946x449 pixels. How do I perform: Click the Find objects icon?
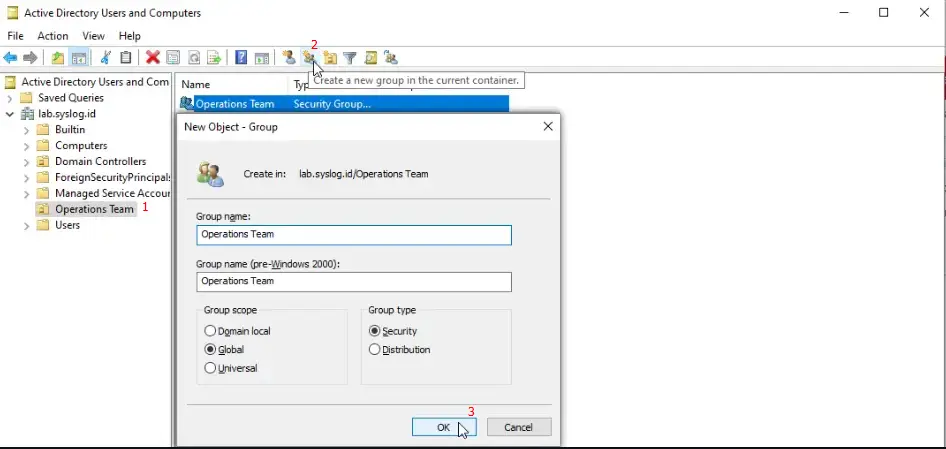[370, 58]
